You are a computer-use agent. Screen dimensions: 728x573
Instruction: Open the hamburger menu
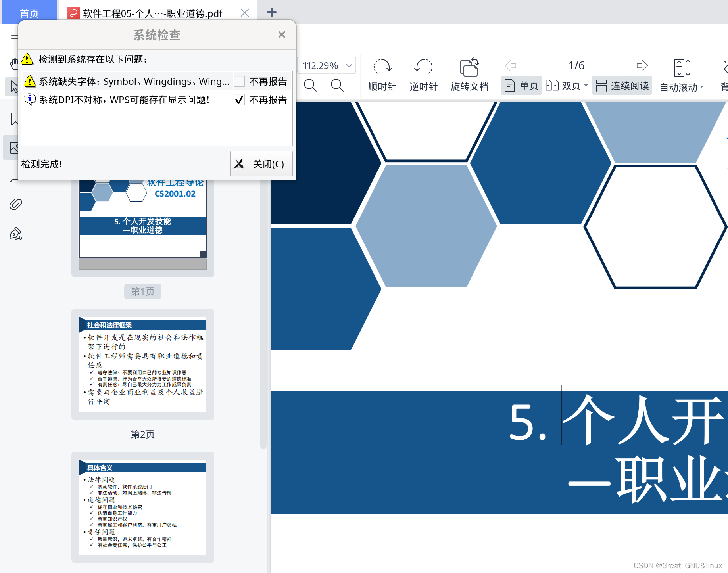[x=15, y=39]
